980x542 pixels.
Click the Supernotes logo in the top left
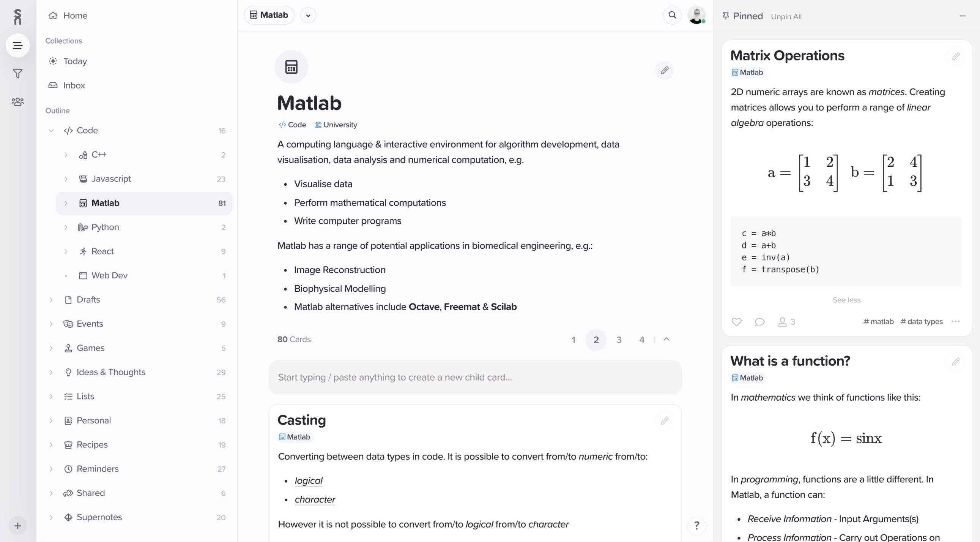[17, 17]
